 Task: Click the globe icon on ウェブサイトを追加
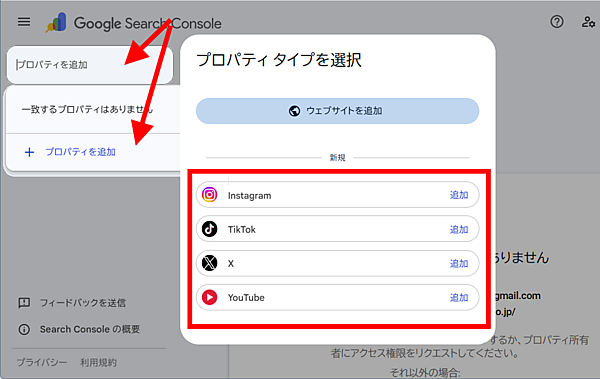pos(294,111)
